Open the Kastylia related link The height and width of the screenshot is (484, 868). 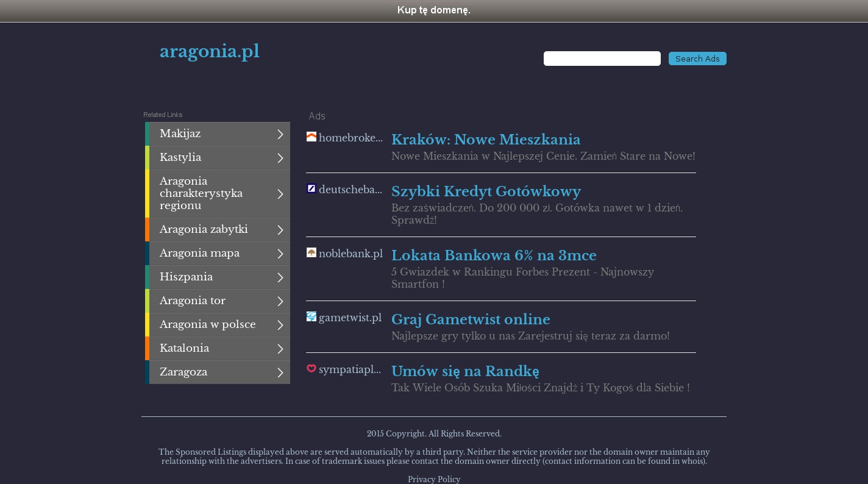click(x=180, y=158)
